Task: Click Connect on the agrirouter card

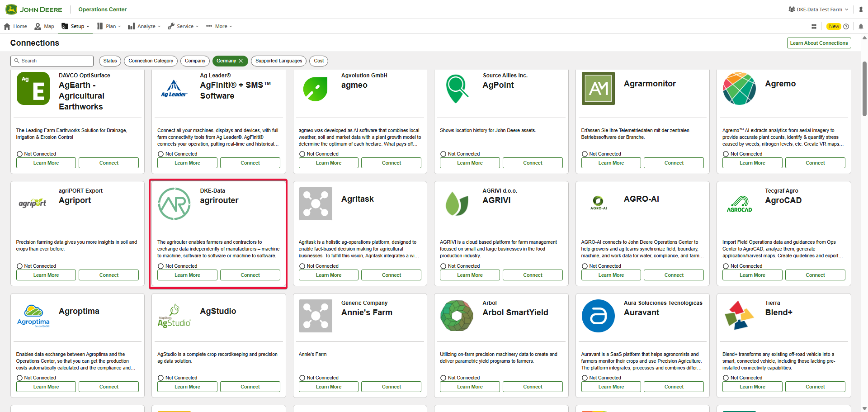Action: coord(250,275)
